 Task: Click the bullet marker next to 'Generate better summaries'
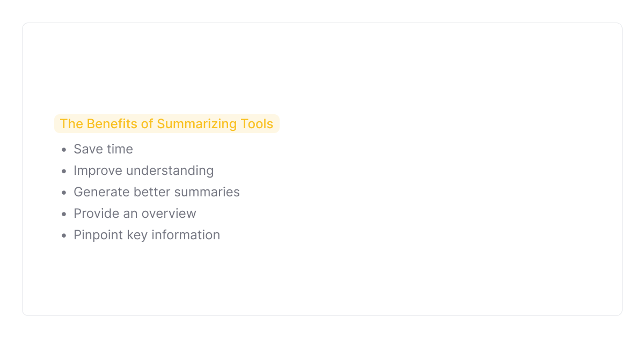point(64,193)
